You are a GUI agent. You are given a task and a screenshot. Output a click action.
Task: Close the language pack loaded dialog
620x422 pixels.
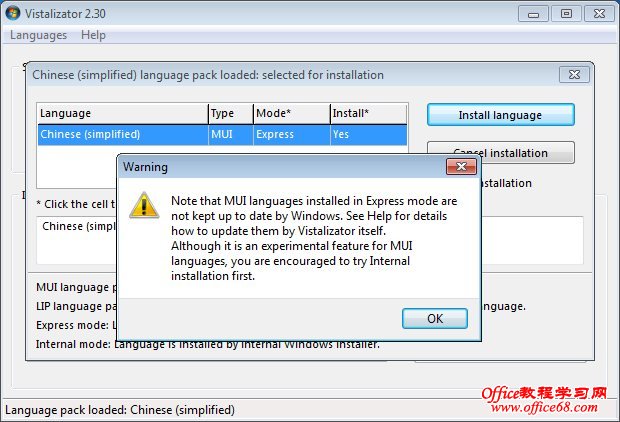[x=574, y=74]
